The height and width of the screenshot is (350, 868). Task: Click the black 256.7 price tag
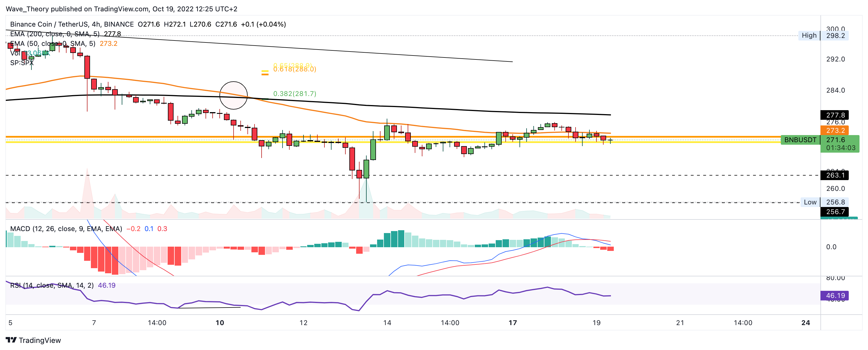click(835, 212)
